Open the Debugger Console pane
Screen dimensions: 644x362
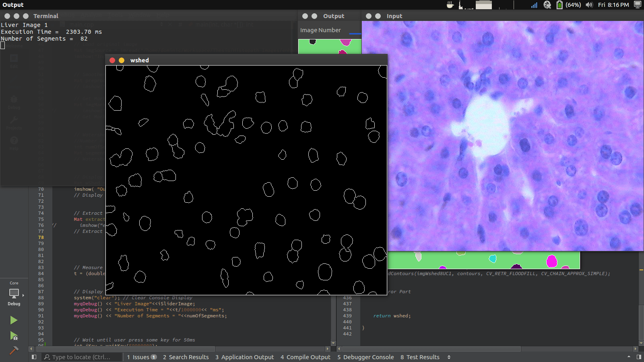point(365,357)
